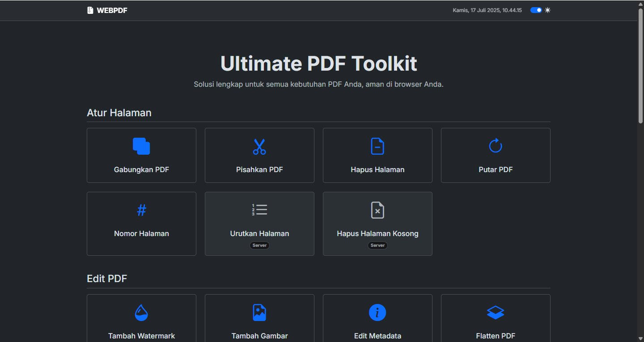The image size is (644, 342).
Task: Click the info circle icon for Edit Metadata
Action: tap(377, 312)
